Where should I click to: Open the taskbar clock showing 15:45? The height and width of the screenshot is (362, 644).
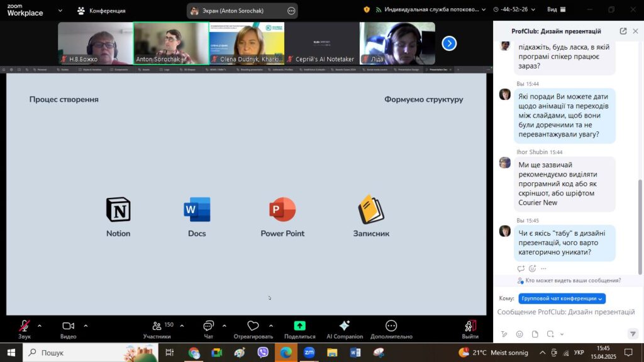(x=604, y=353)
